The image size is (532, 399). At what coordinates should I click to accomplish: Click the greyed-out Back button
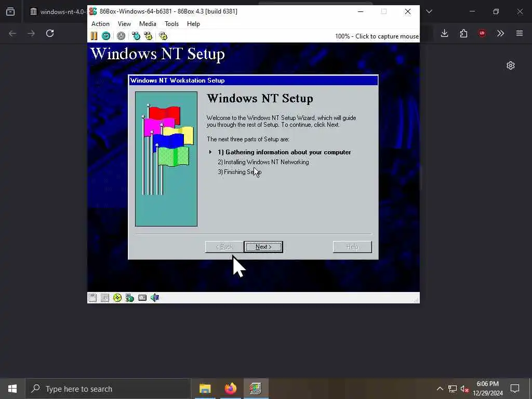tap(224, 247)
